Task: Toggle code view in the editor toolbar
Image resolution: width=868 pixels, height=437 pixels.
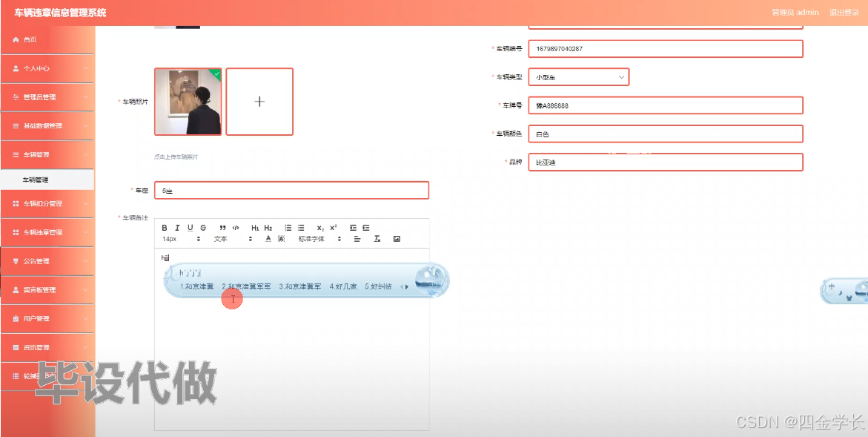Action: 236,228
